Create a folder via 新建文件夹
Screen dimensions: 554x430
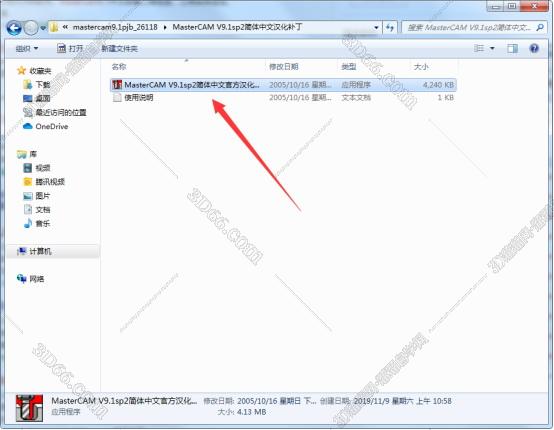[119, 49]
